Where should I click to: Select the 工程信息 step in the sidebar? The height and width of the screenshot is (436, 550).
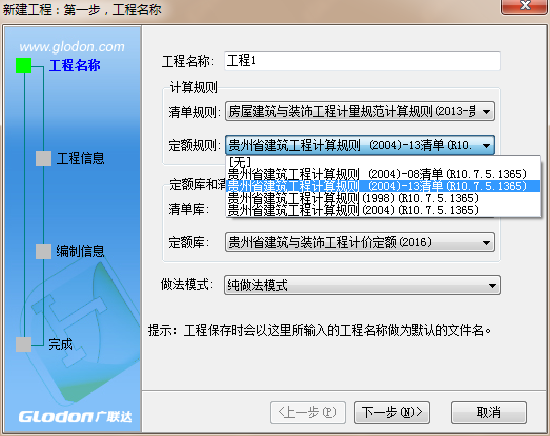click(81, 159)
